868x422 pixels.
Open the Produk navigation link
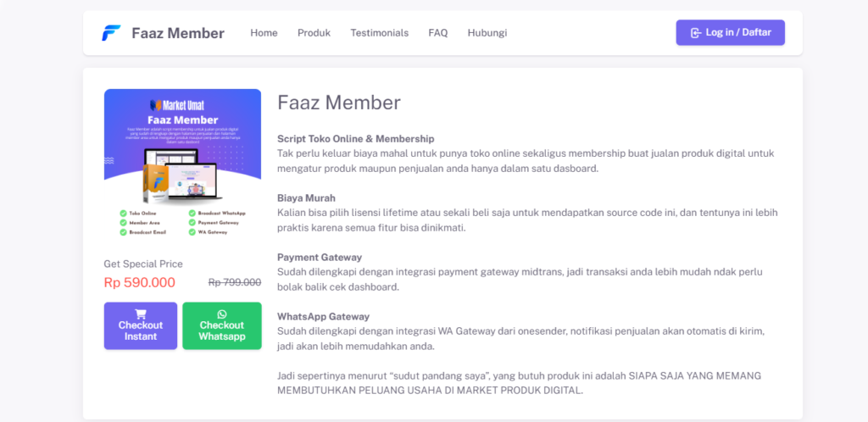(x=314, y=33)
